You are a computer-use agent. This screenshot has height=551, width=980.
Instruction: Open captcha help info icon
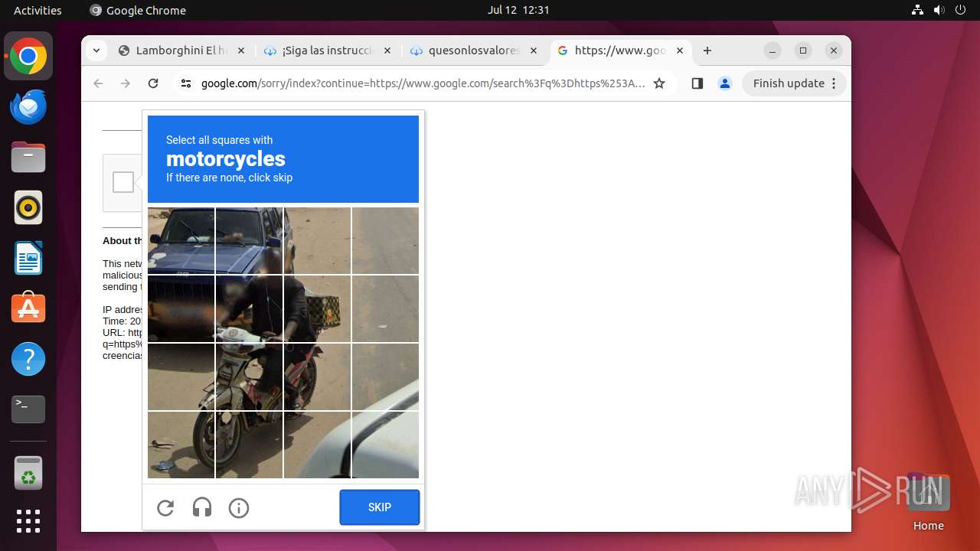[x=239, y=508]
